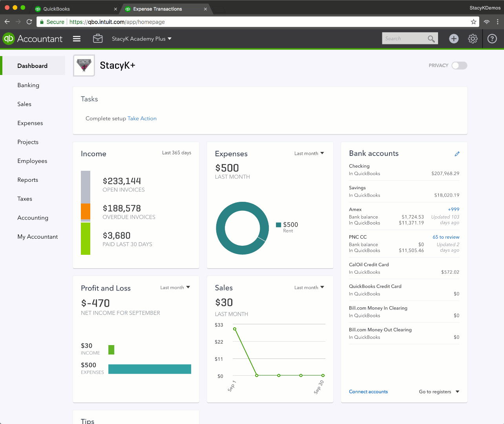Click the plus Create icon
This screenshot has width=504, height=424.
(454, 38)
